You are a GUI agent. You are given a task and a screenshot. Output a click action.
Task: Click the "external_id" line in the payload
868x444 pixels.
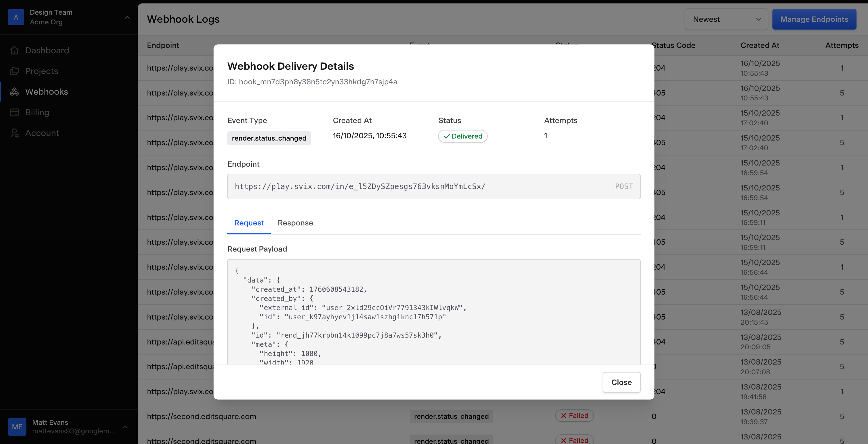(x=363, y=308)
